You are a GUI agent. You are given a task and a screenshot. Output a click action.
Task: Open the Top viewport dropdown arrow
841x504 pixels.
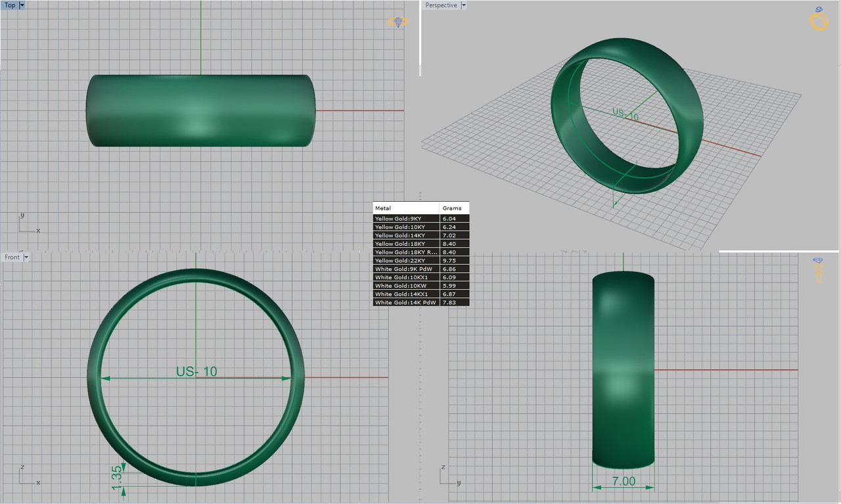(x=22, y=5)
